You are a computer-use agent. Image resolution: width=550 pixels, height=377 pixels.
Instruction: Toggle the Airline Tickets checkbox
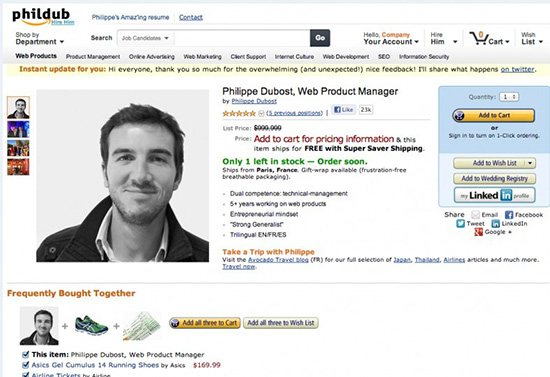(26, 375)
